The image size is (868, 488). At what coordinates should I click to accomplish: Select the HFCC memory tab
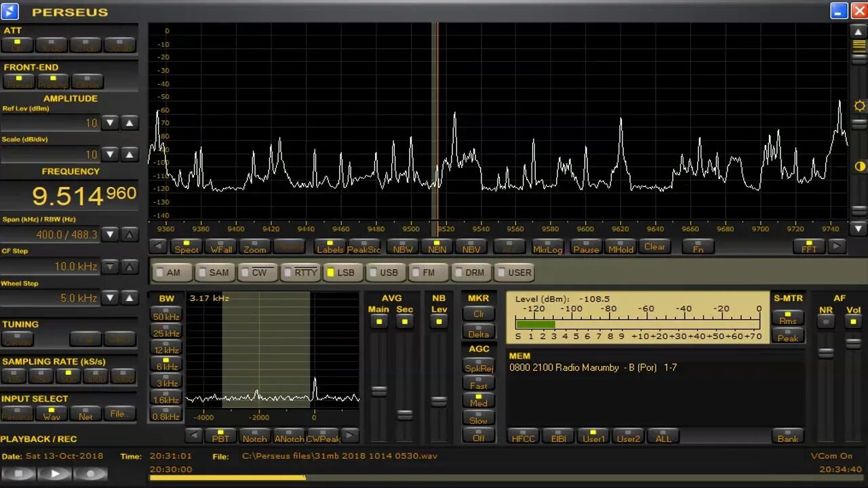(524, 436)
